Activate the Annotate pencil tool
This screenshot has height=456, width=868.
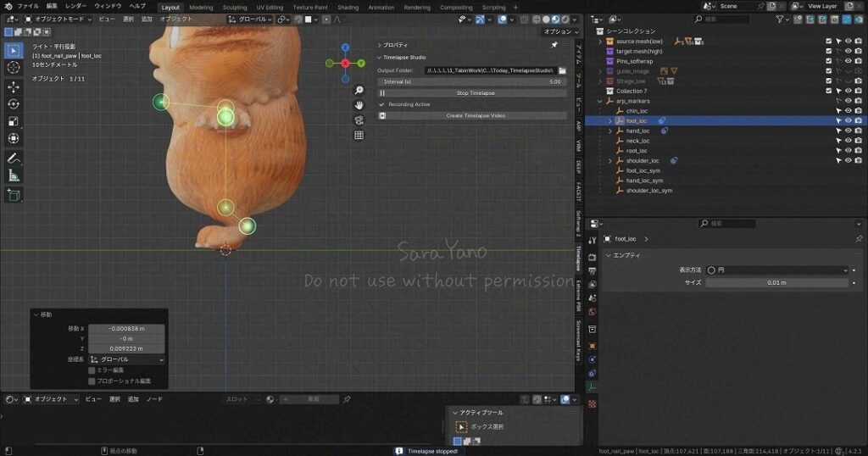[14, 158]
